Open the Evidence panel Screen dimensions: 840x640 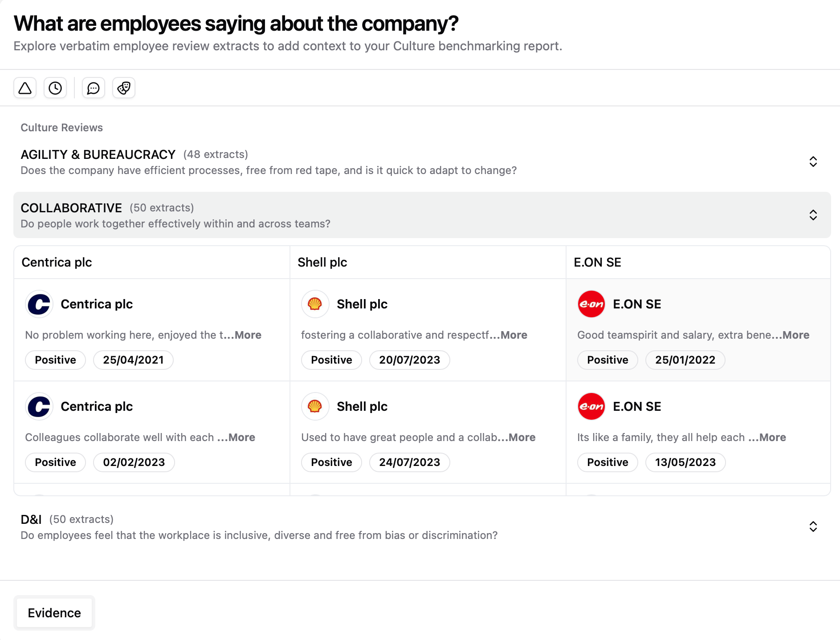[x=54, y=612]
